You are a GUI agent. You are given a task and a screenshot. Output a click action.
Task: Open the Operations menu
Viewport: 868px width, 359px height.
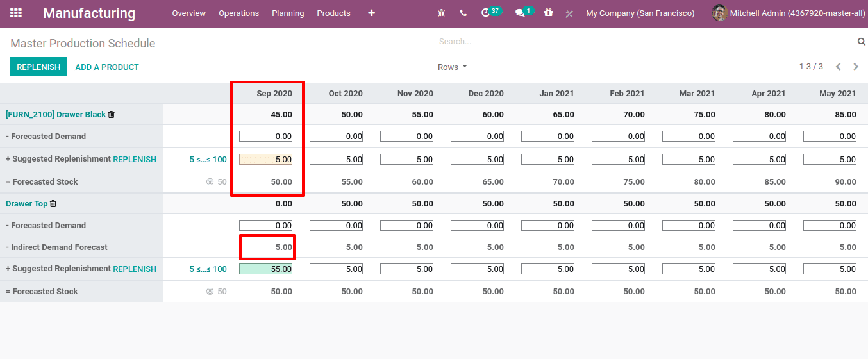click(238, 13)
